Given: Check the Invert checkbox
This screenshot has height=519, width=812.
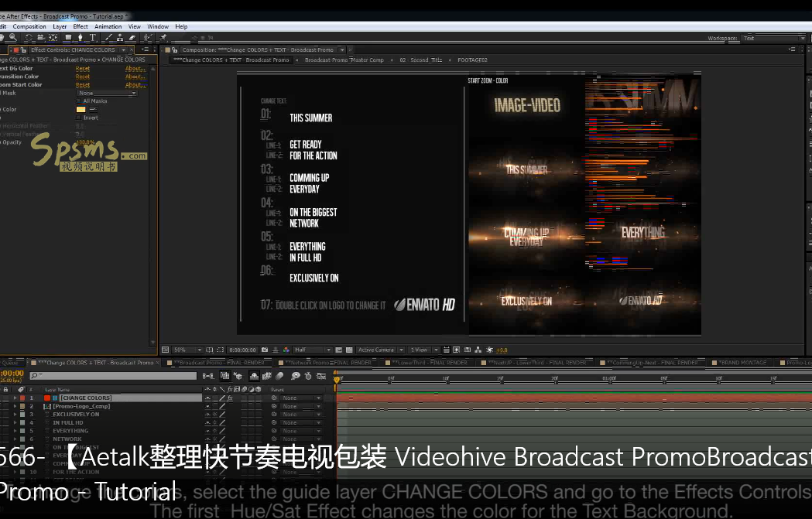Looking at the screenshot, I should 79,118.
